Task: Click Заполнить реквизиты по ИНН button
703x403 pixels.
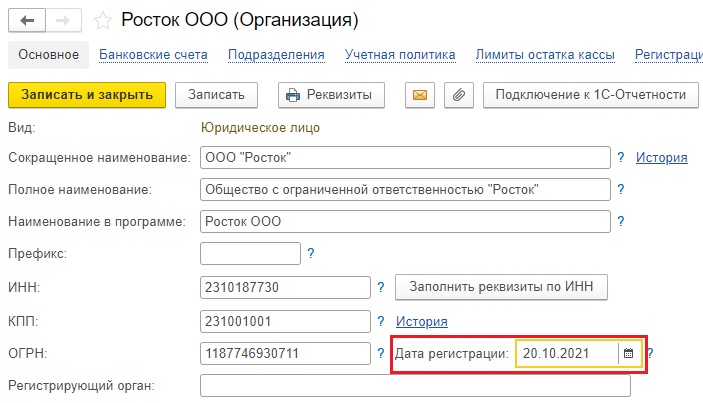Action: click(x=501, y=287)
